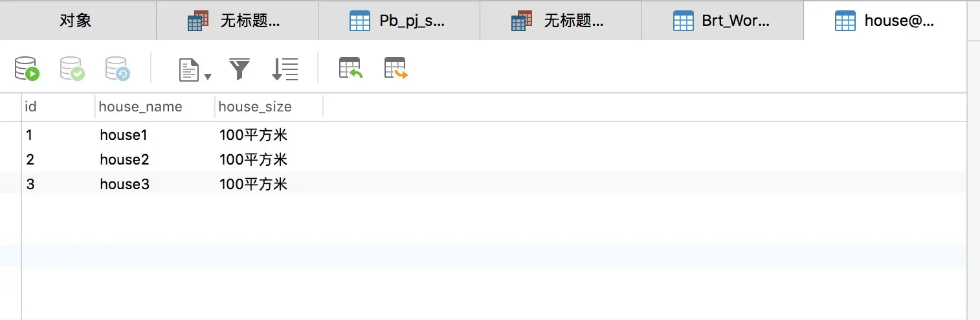980x320 pixels.
Task: Click the begin transaction icon
Action: 27,69
